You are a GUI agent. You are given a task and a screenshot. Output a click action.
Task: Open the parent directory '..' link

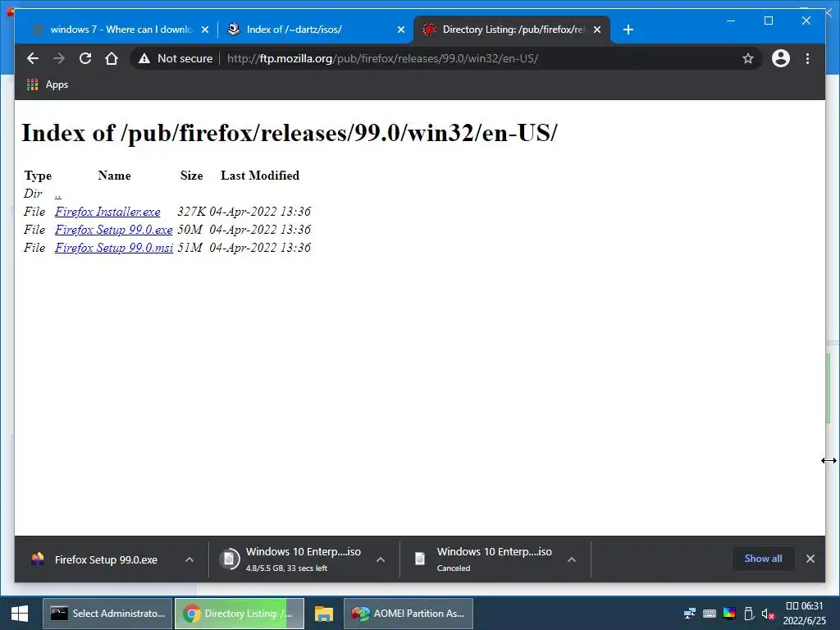tap(58, 194)
